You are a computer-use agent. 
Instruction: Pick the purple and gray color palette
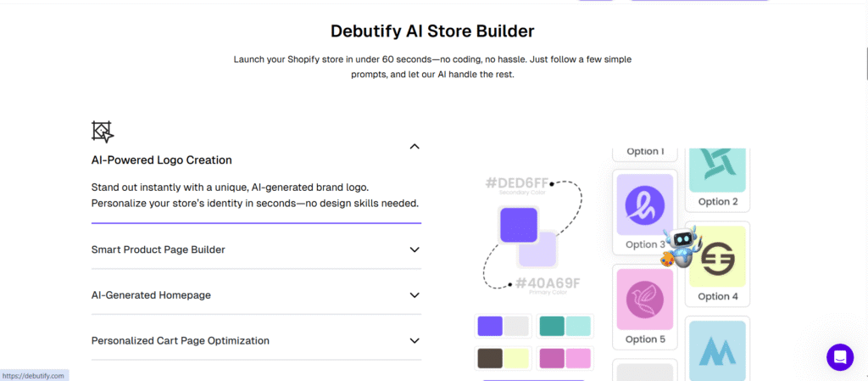[x=503, y=326]
